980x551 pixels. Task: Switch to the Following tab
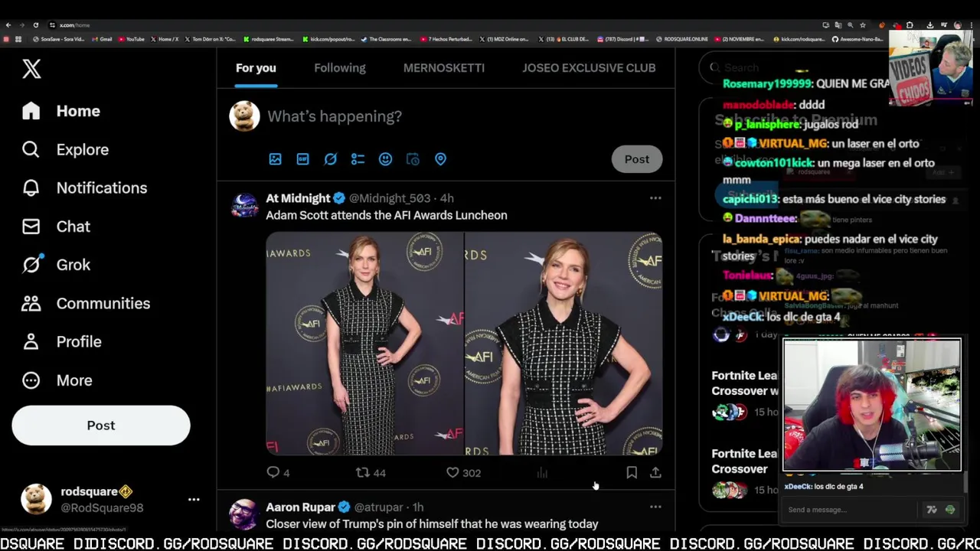(x=340, y=68)
